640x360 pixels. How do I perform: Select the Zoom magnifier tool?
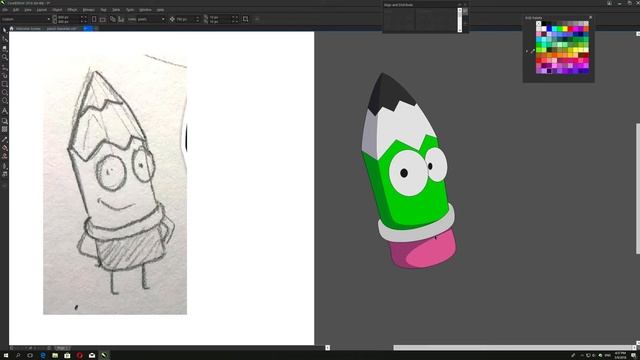point(4,57)
